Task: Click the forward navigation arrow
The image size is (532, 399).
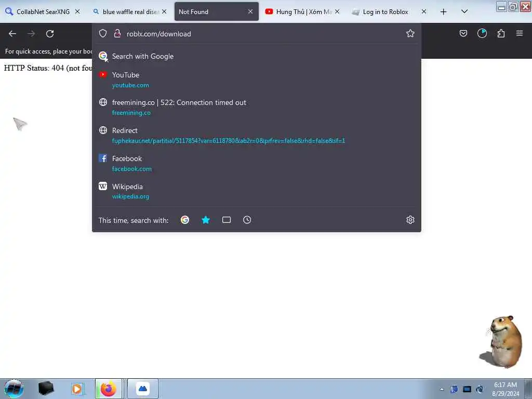Action: tap(31, 34)
